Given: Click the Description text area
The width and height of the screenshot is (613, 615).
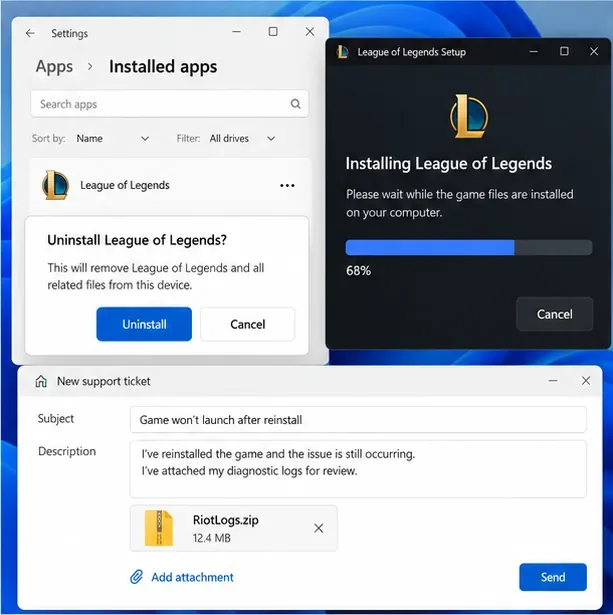Looking at the screenshot, I should coord(358,469).
